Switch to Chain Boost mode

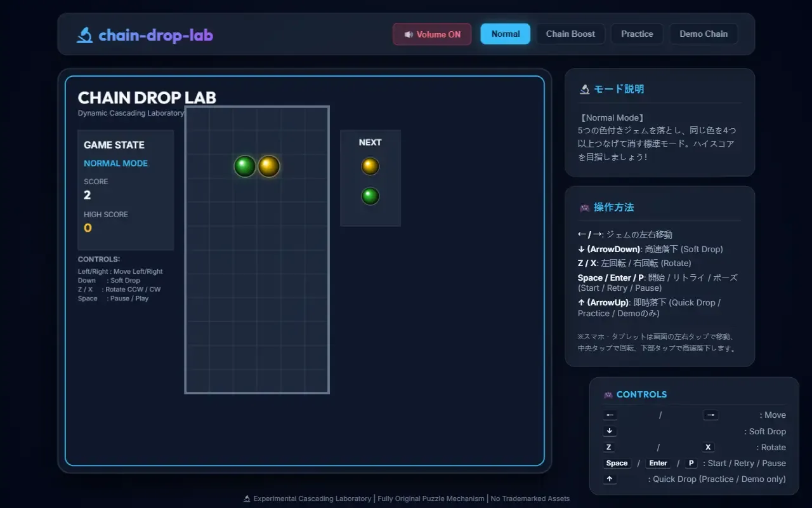coord(570,34)
